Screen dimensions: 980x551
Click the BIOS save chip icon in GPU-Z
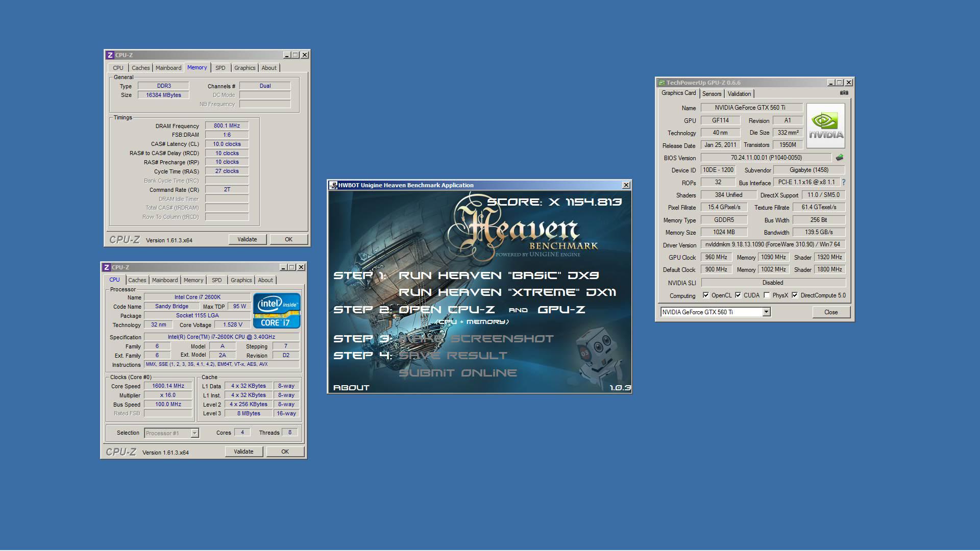[x=839, y=158]
